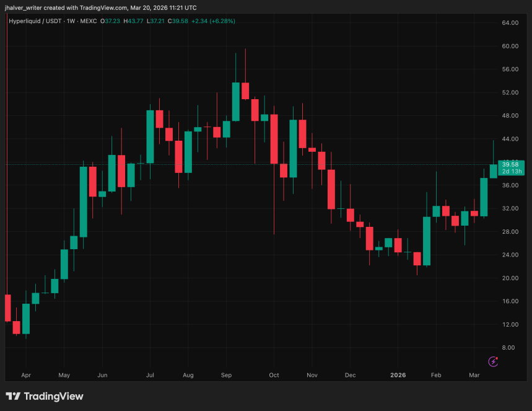
Task: Click the 39.58 last price label on the scale
Action: point(510,164)
